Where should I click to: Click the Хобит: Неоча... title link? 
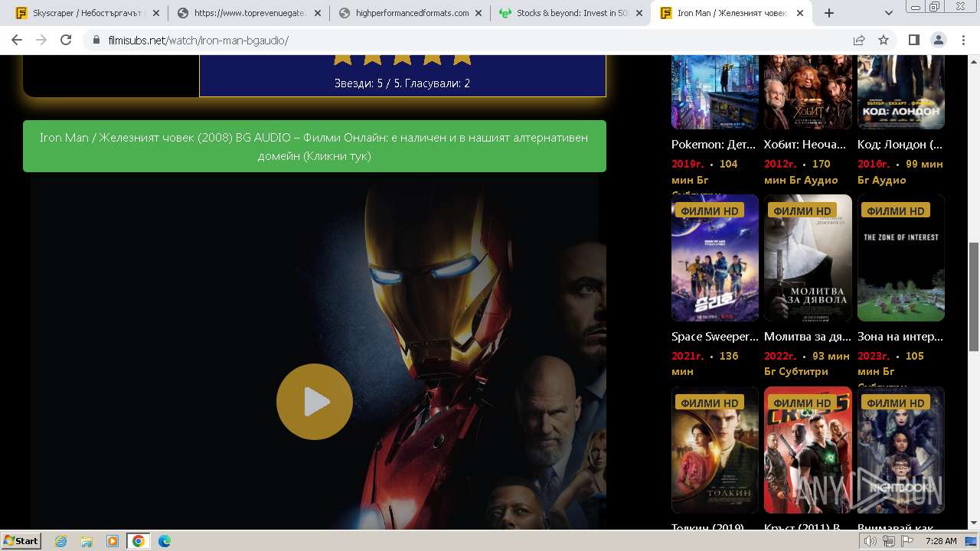click(x=805, y=144)
